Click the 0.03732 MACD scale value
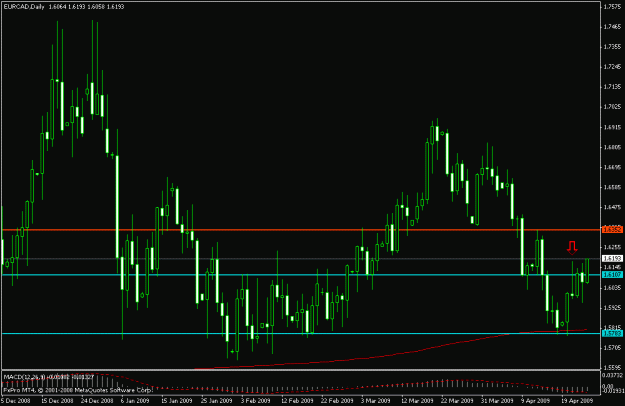Viewport: 625px width, 406px height. (613, 375)
